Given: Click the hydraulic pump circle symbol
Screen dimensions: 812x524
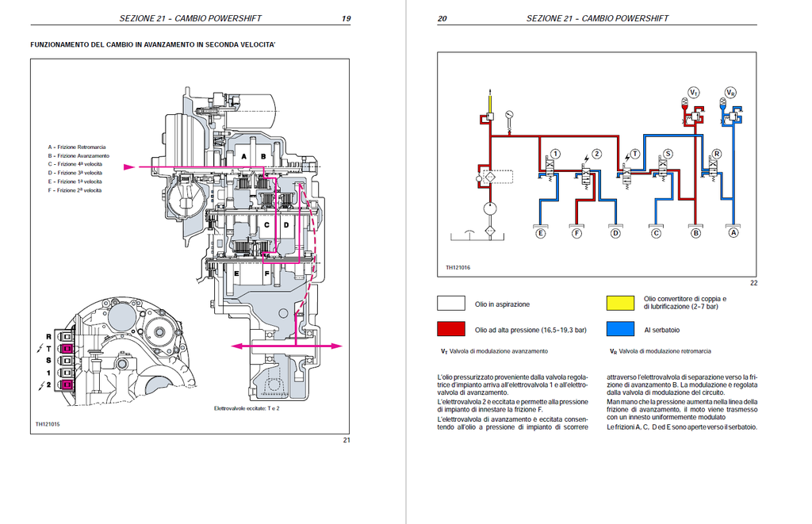Looking at the screenshot, I should click(x=490, y=208).
